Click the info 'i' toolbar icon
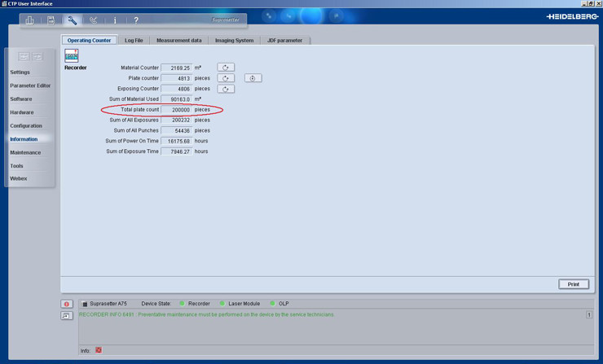The width and height of the screenshot is (603, 364). (115, 20)
